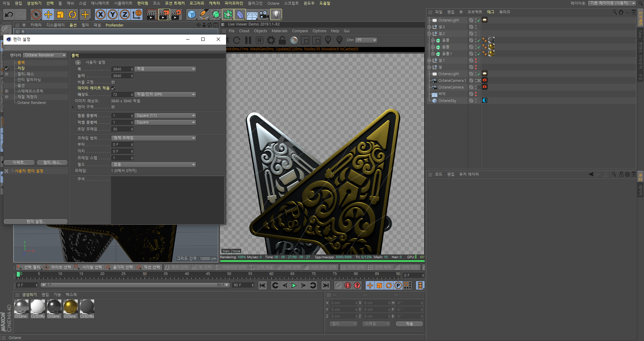Open Object Manager 태그 menu
644x341 pixels.
[491, 12]
